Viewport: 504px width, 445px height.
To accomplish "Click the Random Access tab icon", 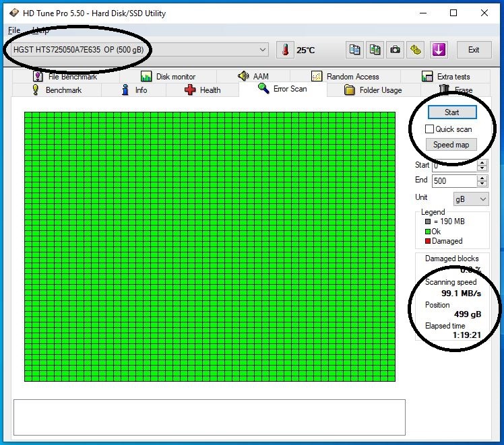I will click(317, 77).
